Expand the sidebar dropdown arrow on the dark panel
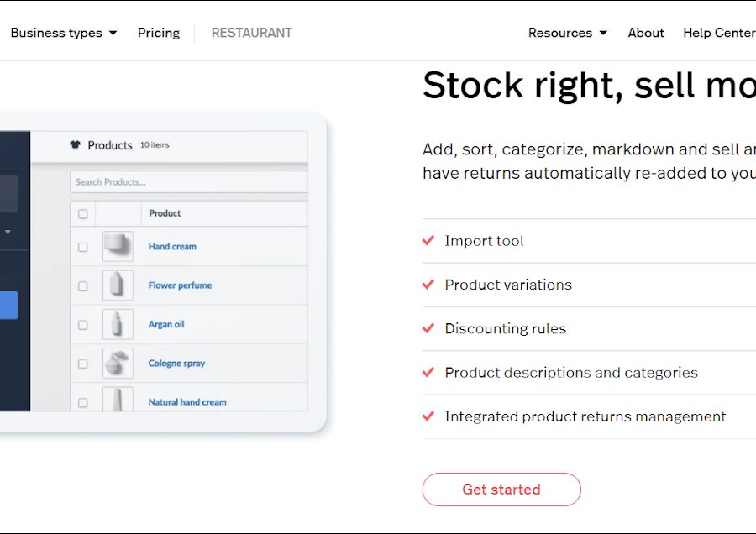 (8, 232)
